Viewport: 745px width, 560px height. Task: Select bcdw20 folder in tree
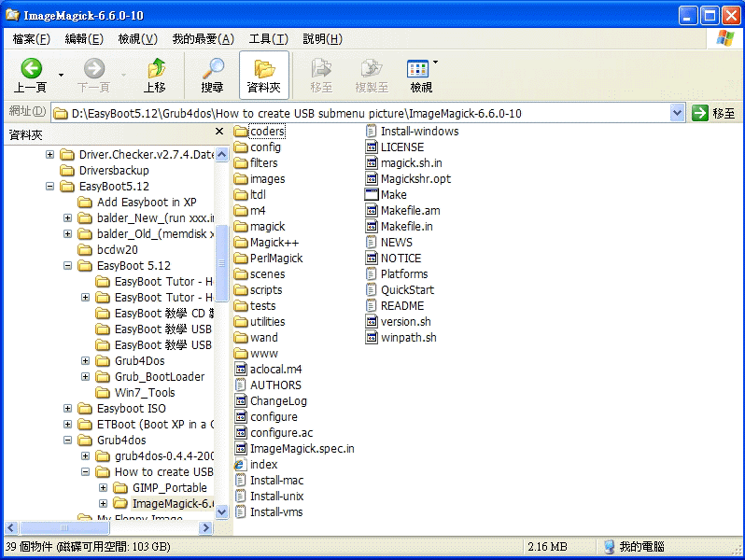pyautogui.click(x=118, y=249)
